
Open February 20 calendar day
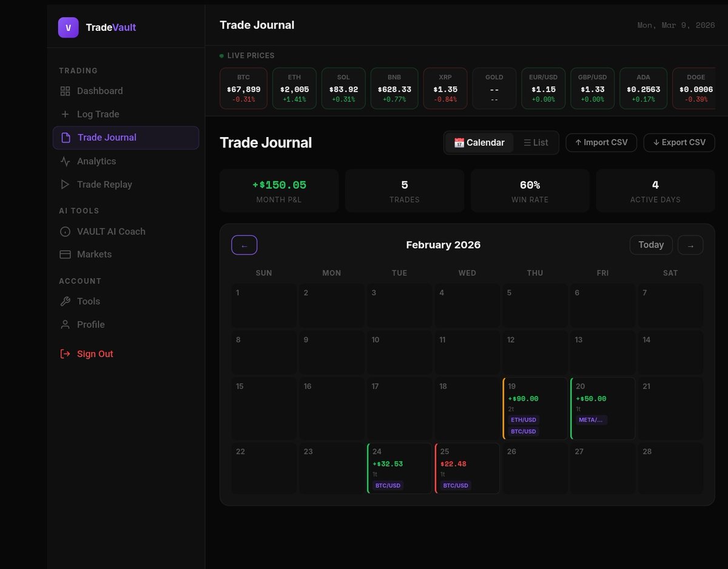tap(602, 408)
